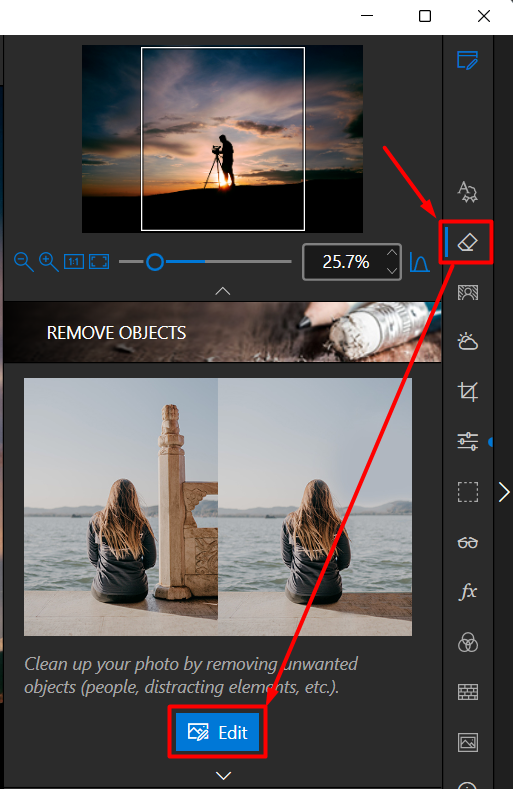
Task: Open the fx effects tool
Action: pyautogui.click(x=468, y=591)
